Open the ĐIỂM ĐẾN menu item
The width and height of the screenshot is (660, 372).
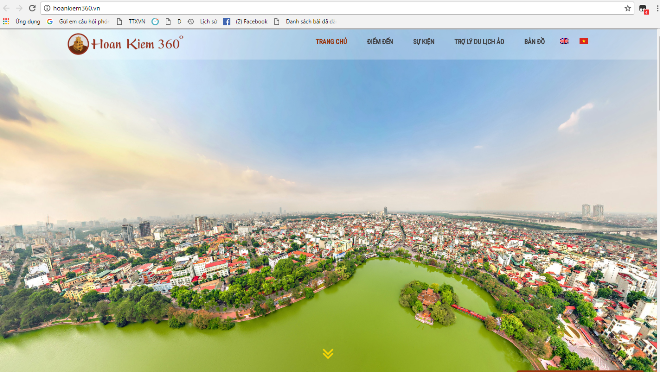click(380, 41)
